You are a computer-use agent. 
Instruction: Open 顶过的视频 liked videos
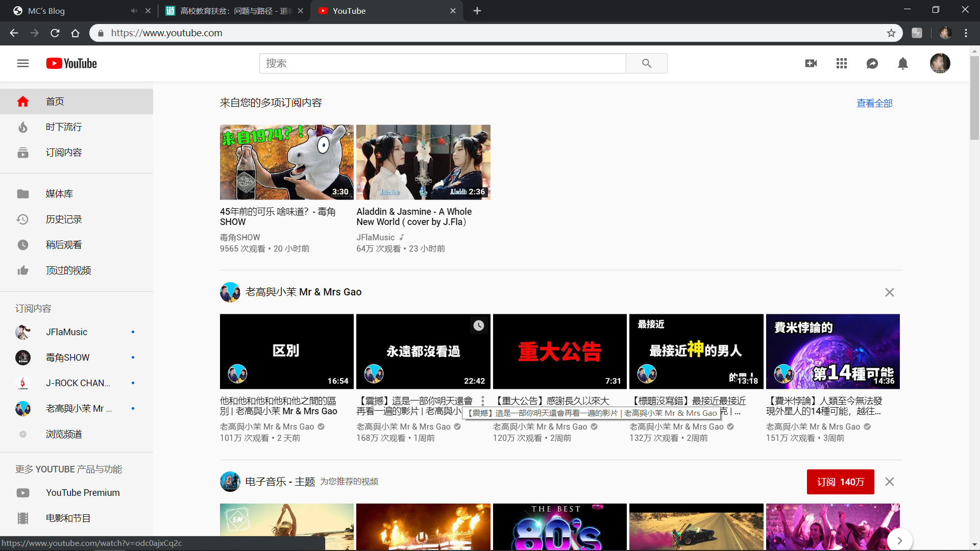click(x=77, y=270)
